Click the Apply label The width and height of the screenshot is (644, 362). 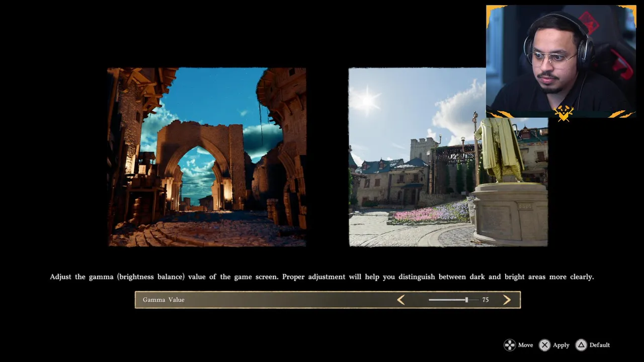[561, 345]
